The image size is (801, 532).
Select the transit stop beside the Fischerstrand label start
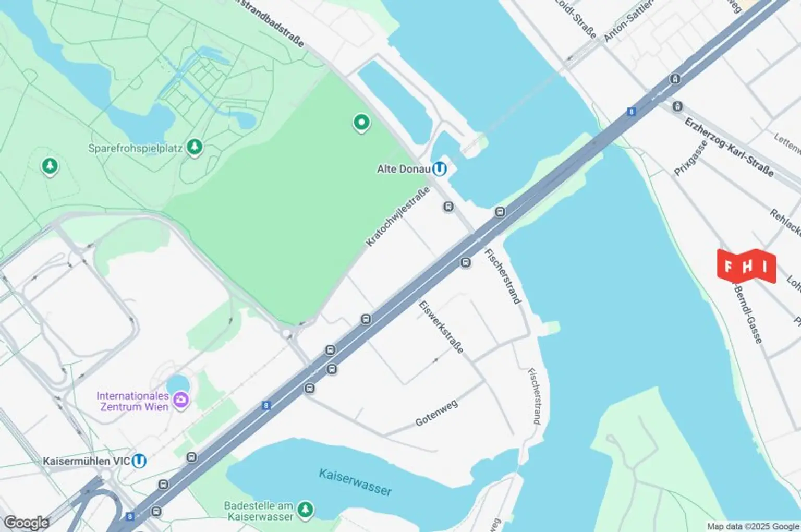pos(466,263)
